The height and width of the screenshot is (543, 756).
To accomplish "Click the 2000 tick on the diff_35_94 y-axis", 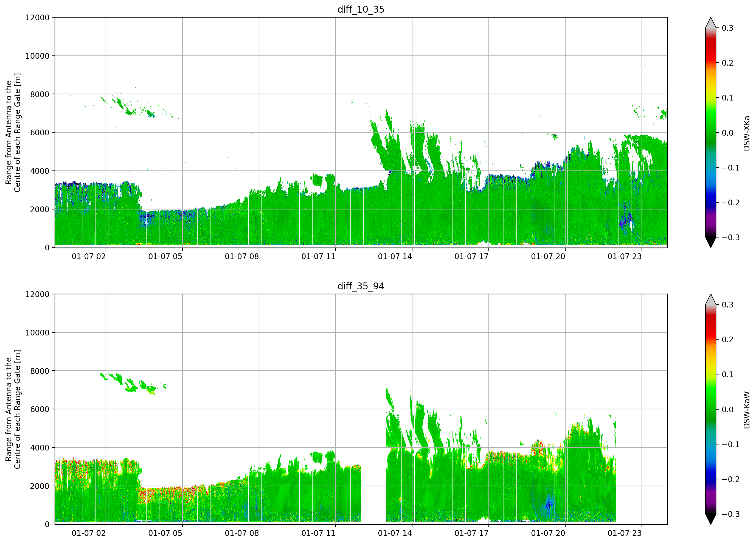I will pyautogui.click(x=40, y=486).
